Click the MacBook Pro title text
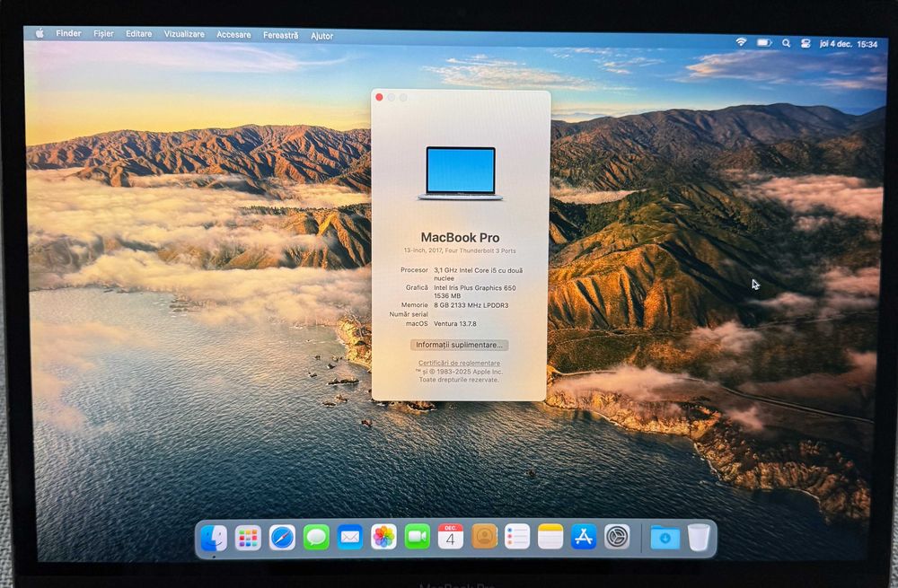The width and height of the screenshot is (898, 588). pos(460,238)
